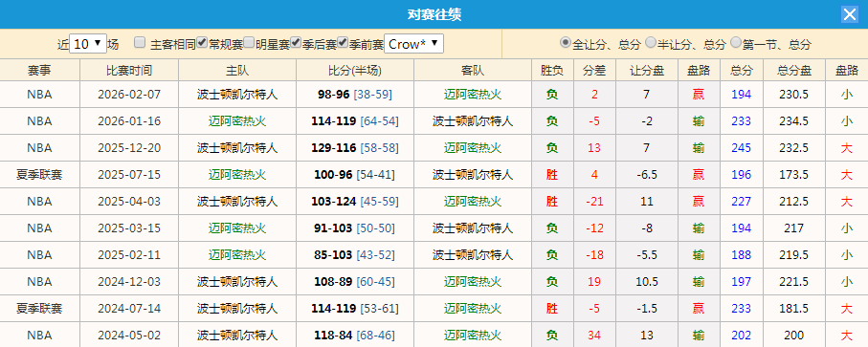The height and width of the screenshot is (347, 868).
Task: Click the 胜 result on 2025-04-03
Action: click(x=552, y=202)
